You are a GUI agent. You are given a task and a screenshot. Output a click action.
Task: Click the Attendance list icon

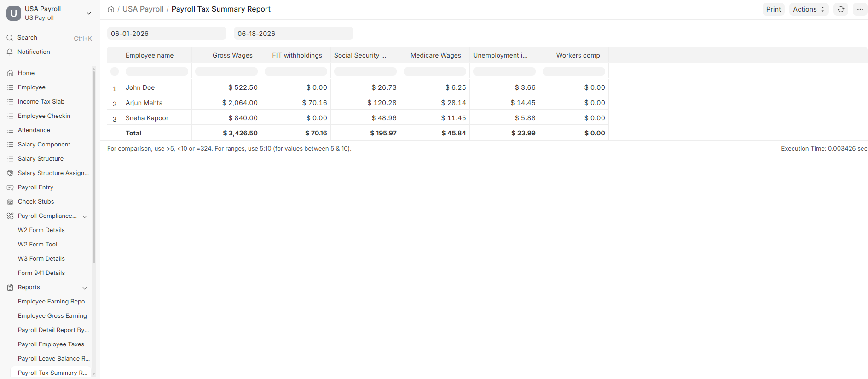pyautogui.click(x=10, y=130)
